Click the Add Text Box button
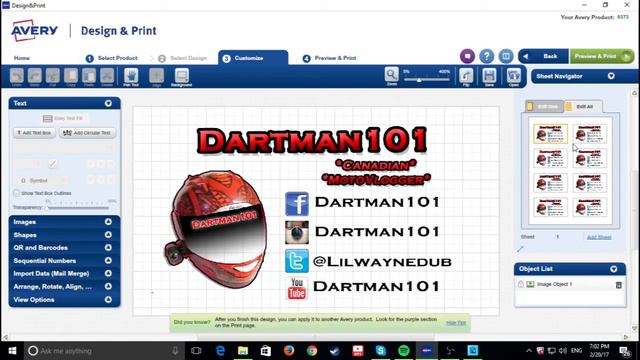 point(34,133)
